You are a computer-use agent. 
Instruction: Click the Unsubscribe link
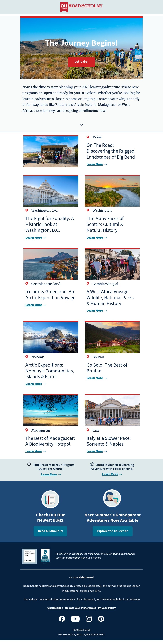55,608
